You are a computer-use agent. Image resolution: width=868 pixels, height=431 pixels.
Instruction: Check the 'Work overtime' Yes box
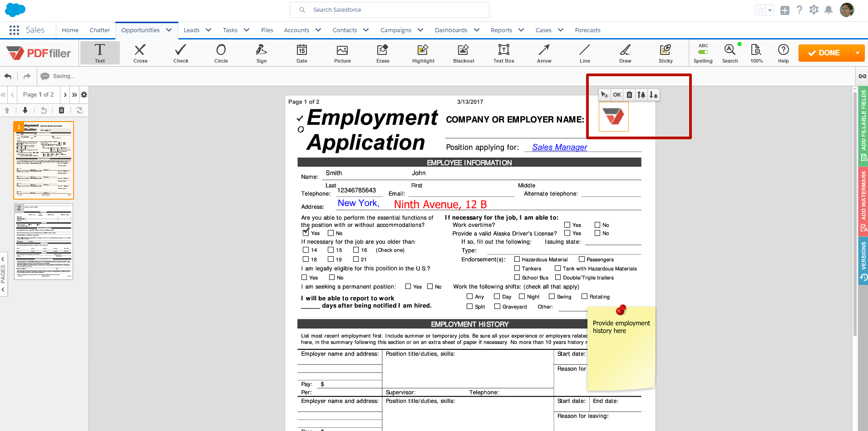tap(567, 225)
